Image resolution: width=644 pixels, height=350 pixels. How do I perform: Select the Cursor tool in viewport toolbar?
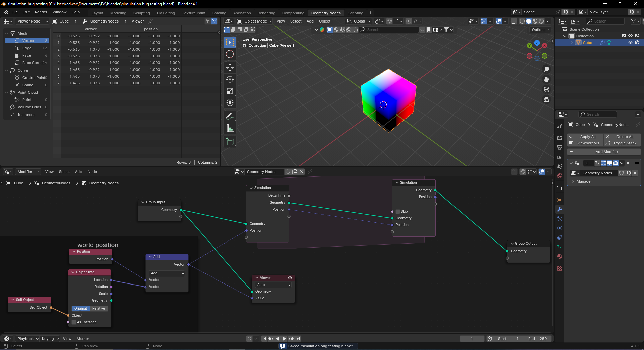click(x=230, y=54)
